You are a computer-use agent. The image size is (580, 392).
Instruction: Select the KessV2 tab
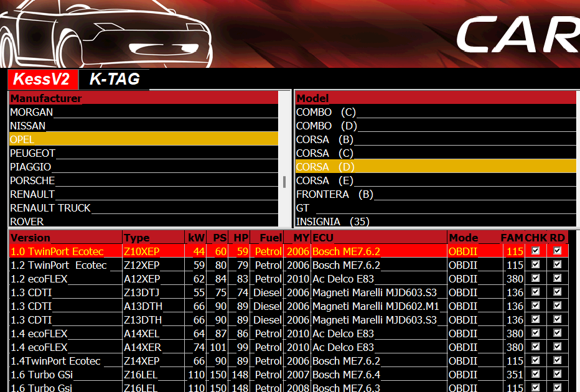click(42, 79)
